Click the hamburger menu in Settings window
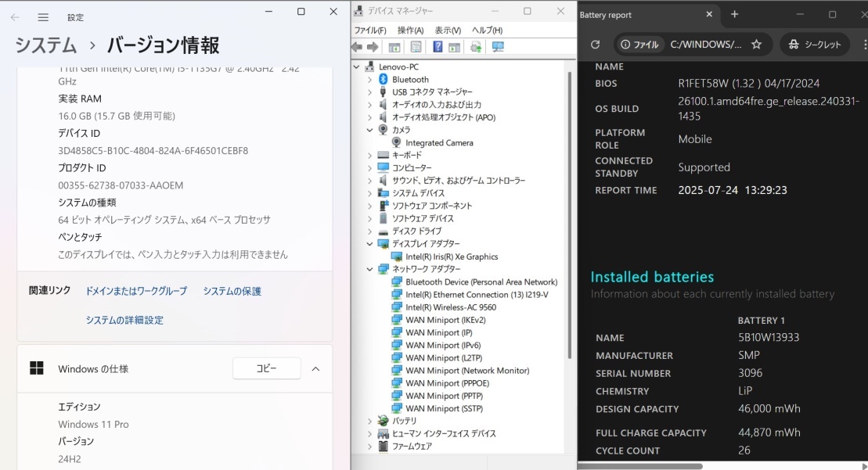 43,16
